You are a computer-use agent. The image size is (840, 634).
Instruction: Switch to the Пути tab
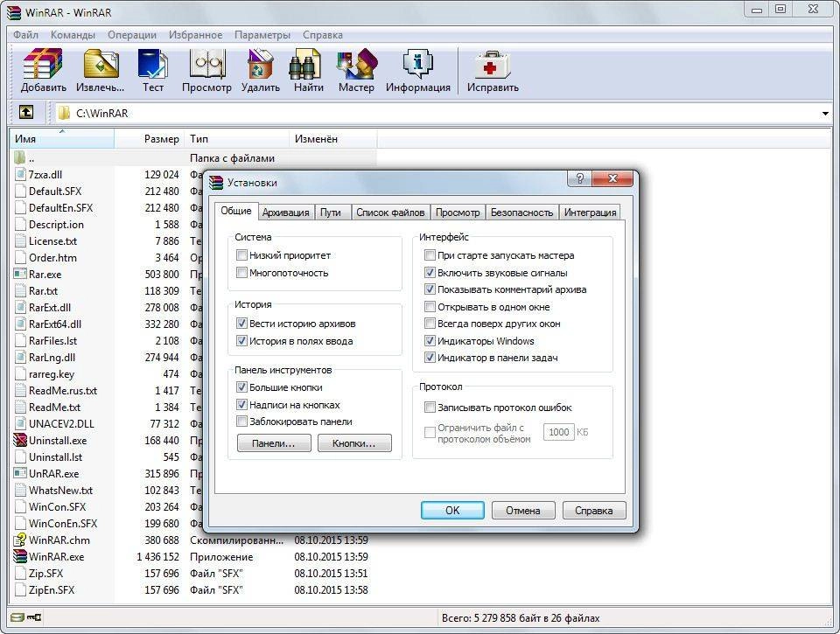pos(331,212)
